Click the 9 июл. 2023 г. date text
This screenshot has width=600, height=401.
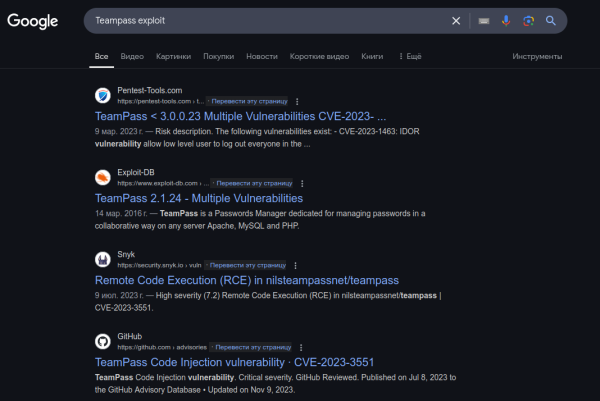[119, 295]
